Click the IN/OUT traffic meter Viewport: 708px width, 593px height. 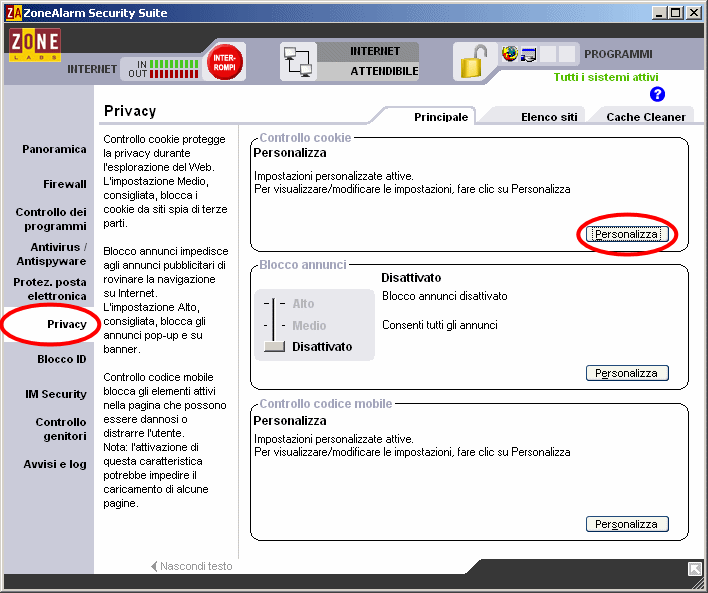pos(160,68)
